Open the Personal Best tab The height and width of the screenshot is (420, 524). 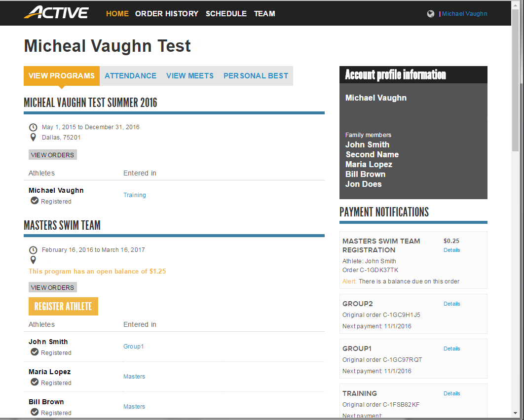pyautogui.click(x=256, y=76)
